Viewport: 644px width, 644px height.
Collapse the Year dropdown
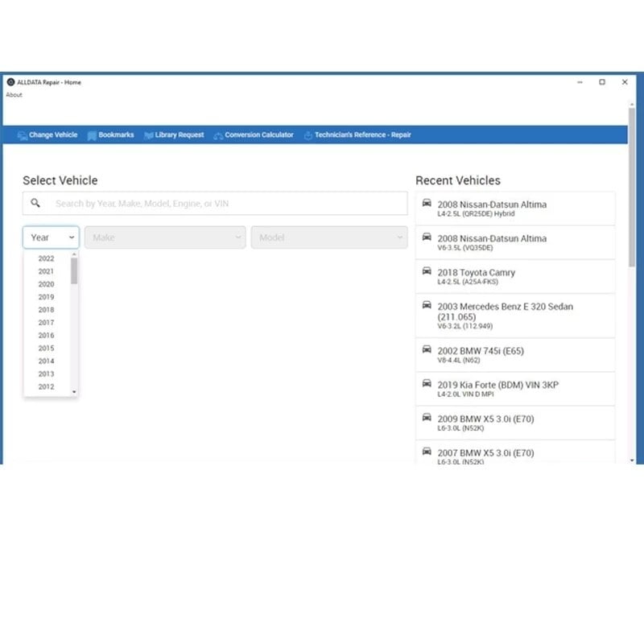click(x=51, y=237)
